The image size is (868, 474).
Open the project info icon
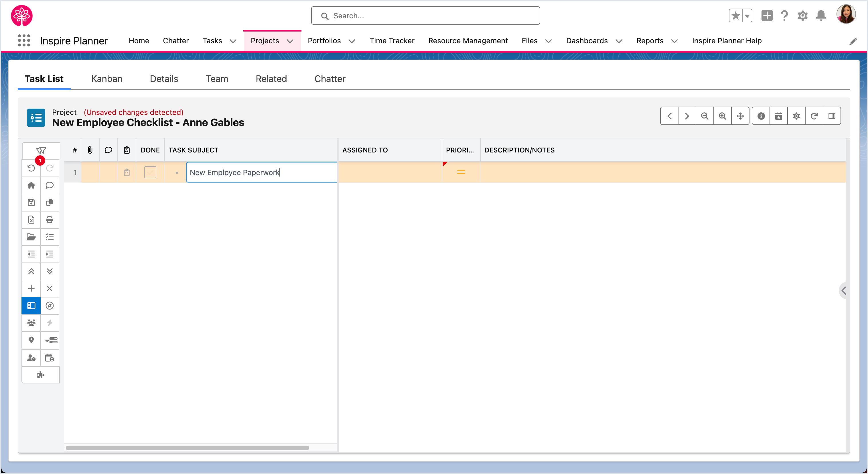pyautogui.click(x=761, y=116)
